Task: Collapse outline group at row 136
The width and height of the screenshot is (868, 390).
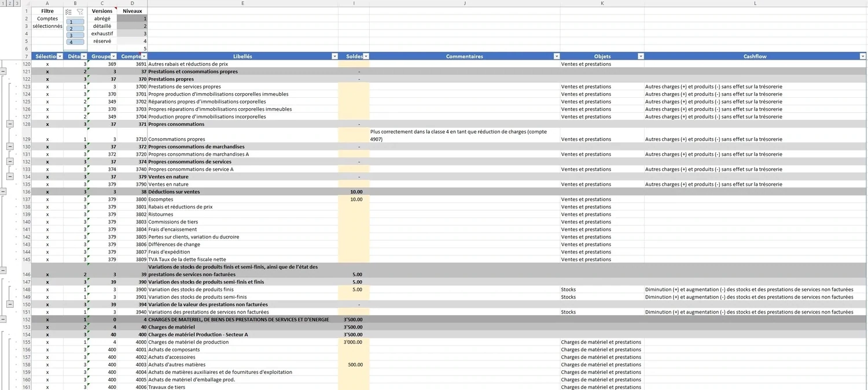Action: point(3,192)
